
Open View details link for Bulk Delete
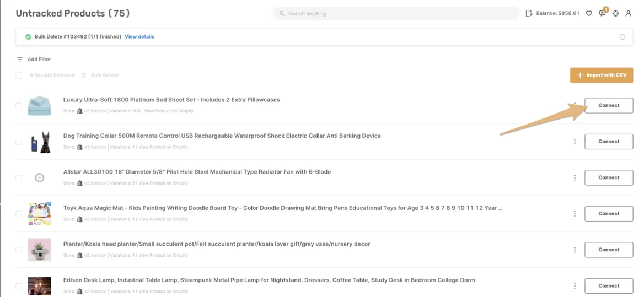(x=139, y=37)
